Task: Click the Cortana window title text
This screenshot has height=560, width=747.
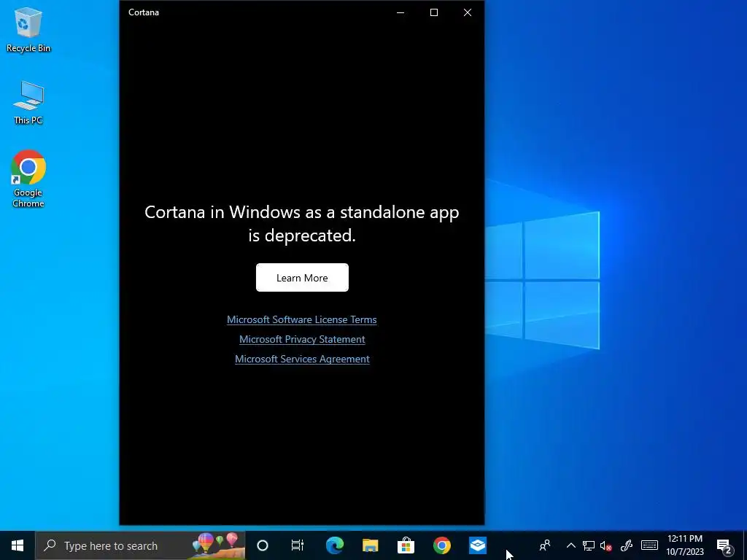Action: 144,12
